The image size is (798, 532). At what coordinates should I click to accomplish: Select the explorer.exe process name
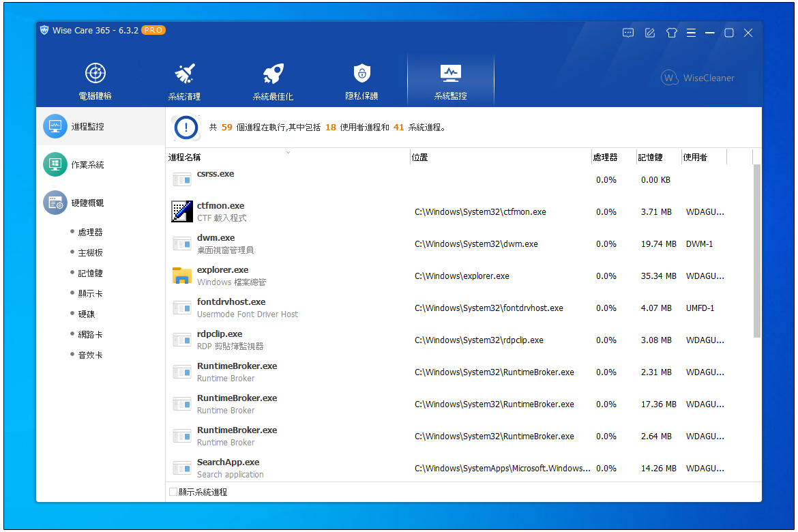click(222, 270)
